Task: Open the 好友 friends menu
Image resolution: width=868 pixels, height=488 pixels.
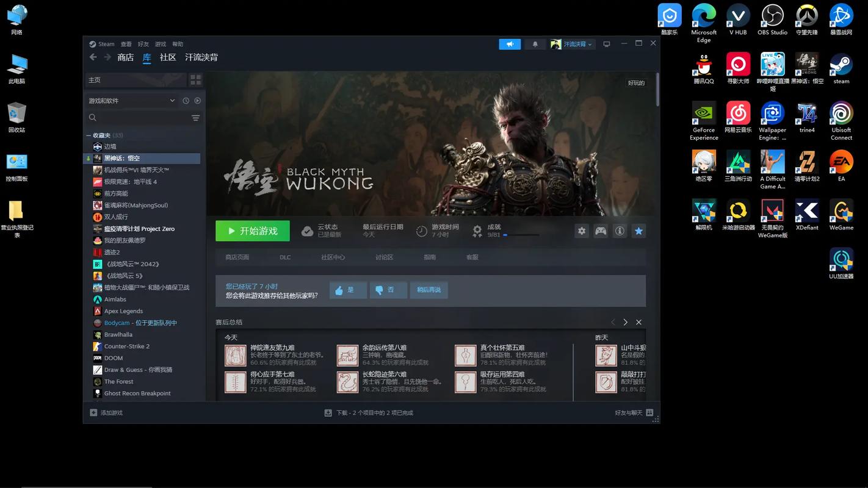Action: point(143,44)
